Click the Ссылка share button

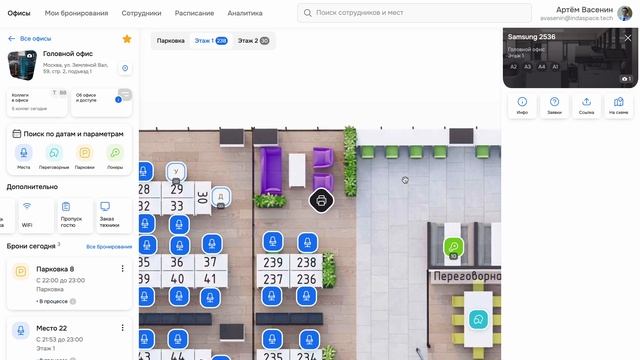(x=587, y=106)
